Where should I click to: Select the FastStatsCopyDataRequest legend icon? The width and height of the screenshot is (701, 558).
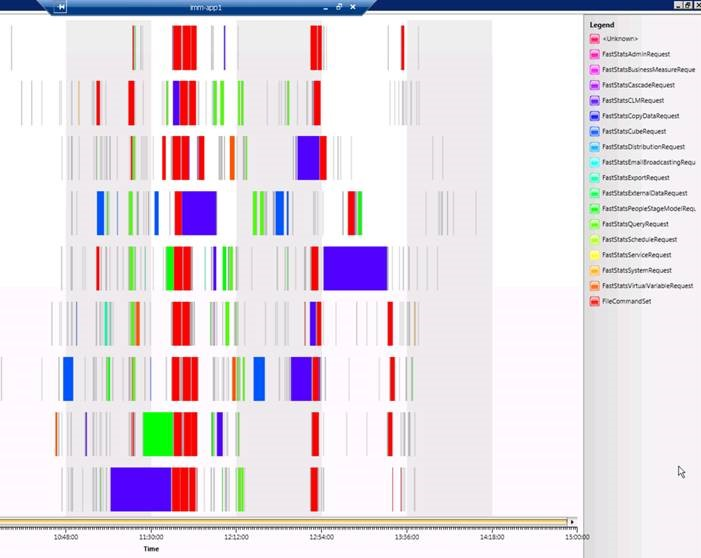click(594, 116)
